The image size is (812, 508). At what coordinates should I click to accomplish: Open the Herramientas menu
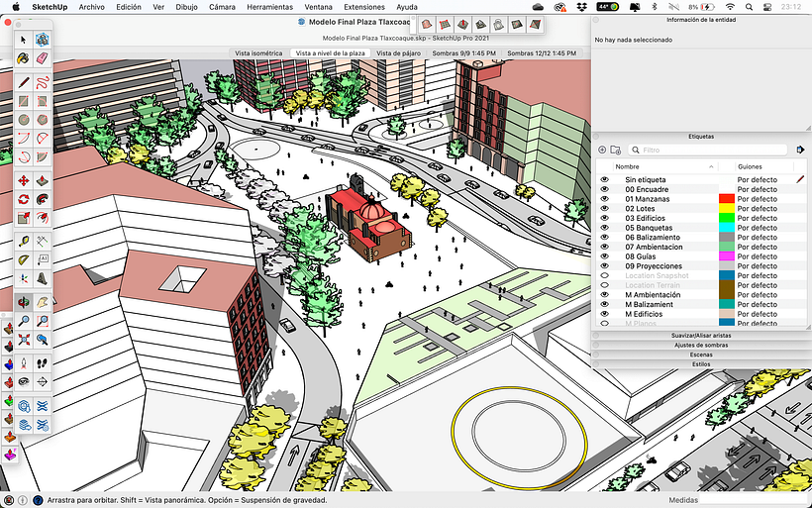click(x=269, y=7)
